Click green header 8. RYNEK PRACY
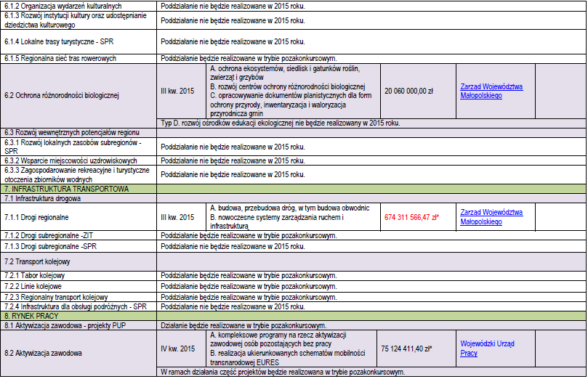 click(x=31, y=316)
